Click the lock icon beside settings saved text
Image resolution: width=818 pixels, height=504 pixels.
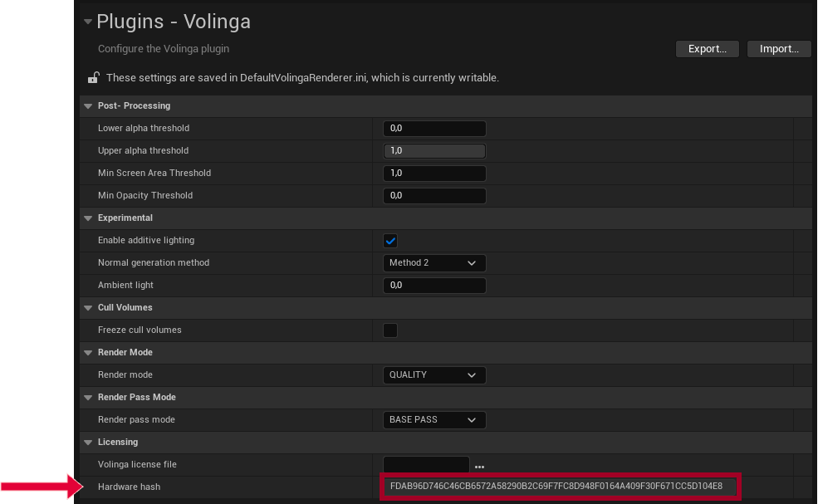(94, 78)
